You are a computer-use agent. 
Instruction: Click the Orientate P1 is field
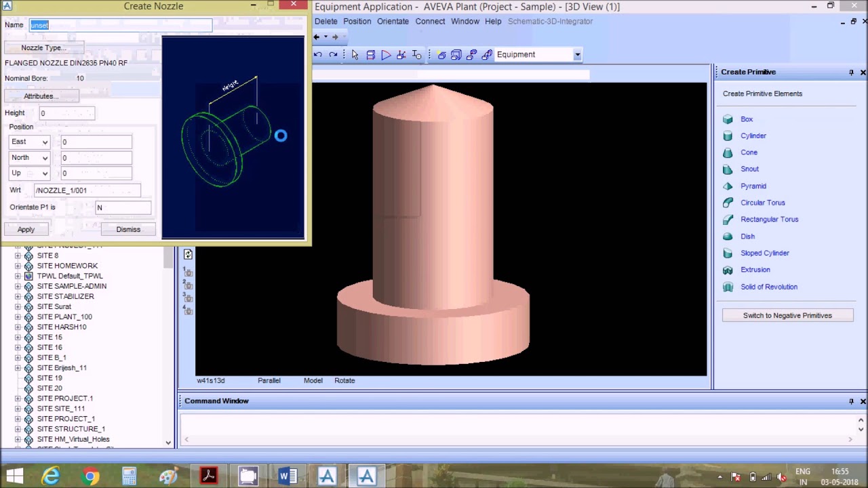click(123, 207)
